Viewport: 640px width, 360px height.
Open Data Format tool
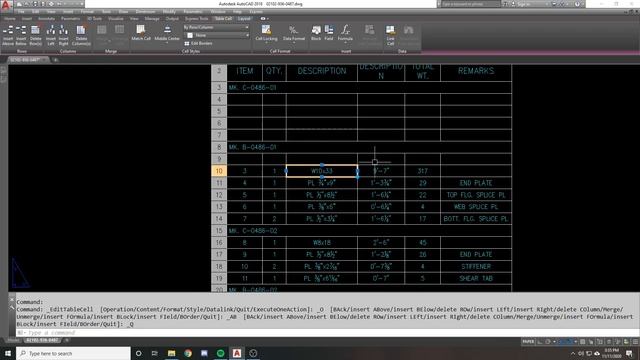point(294,33)
